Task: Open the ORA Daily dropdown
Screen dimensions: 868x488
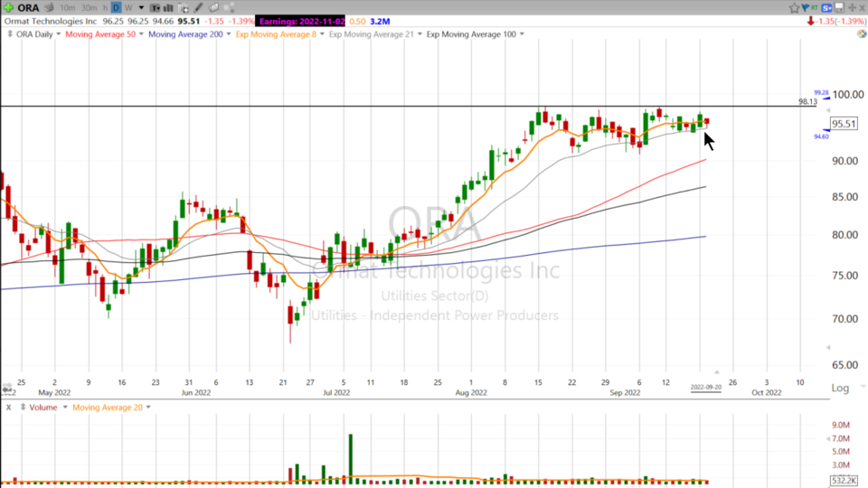Action: 58,34
